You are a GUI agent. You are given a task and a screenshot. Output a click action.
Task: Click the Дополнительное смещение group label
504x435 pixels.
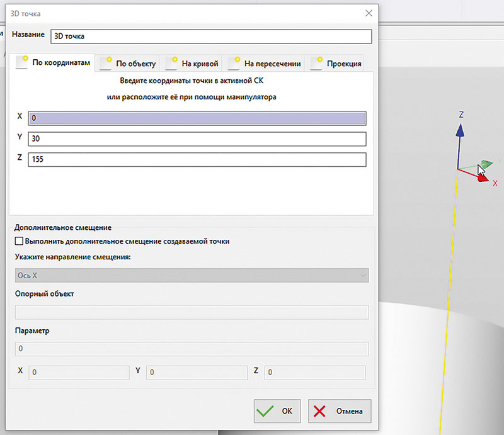(63, 227)
